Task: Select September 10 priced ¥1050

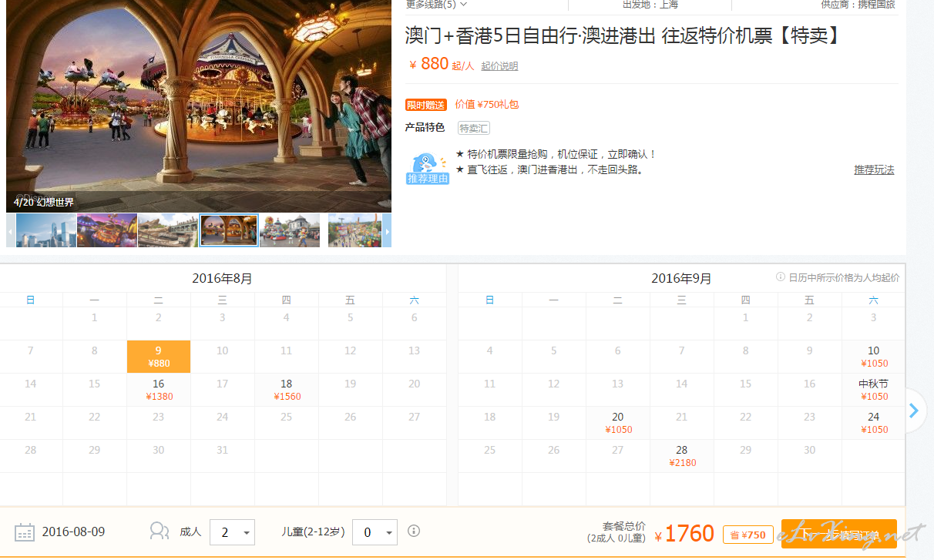Action: pyautogui.click(x=873, y=357)
